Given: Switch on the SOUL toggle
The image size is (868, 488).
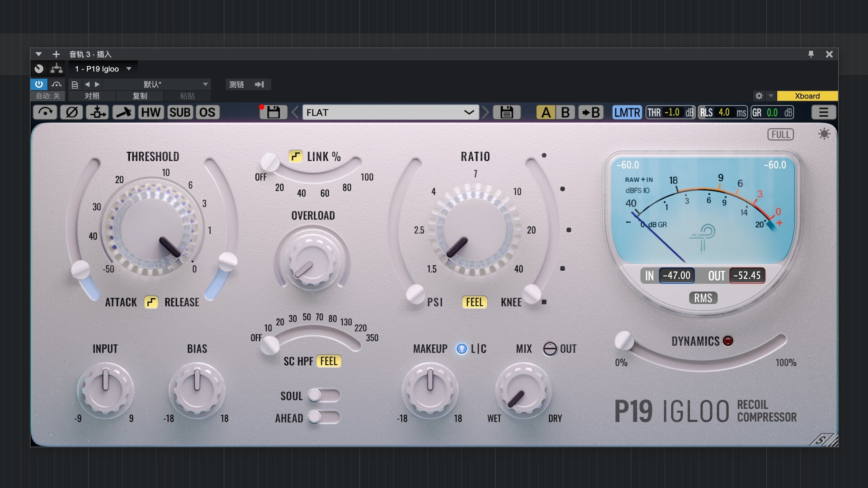Looking at the screenshot, I should coord(324,395).
